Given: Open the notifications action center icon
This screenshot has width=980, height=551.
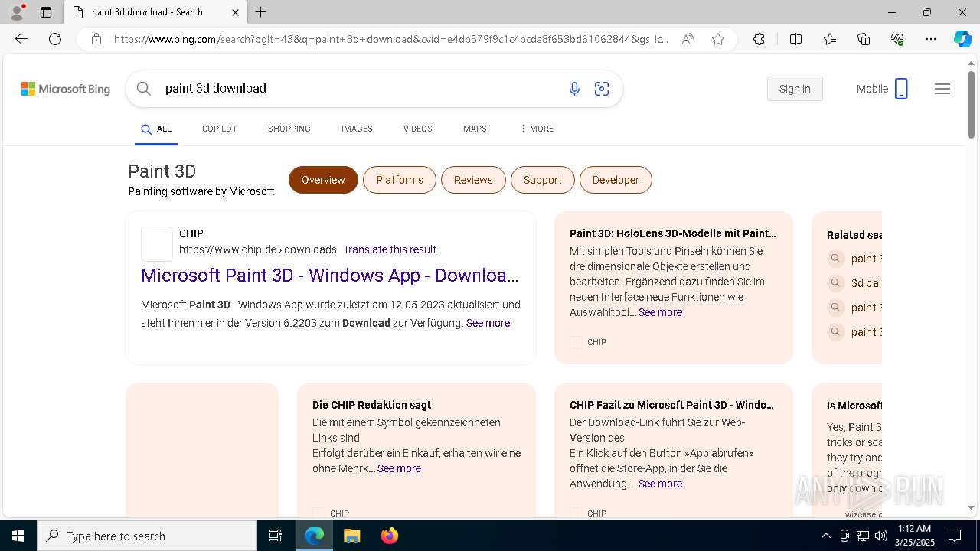Looking at the screenshot, I should 955,536.
